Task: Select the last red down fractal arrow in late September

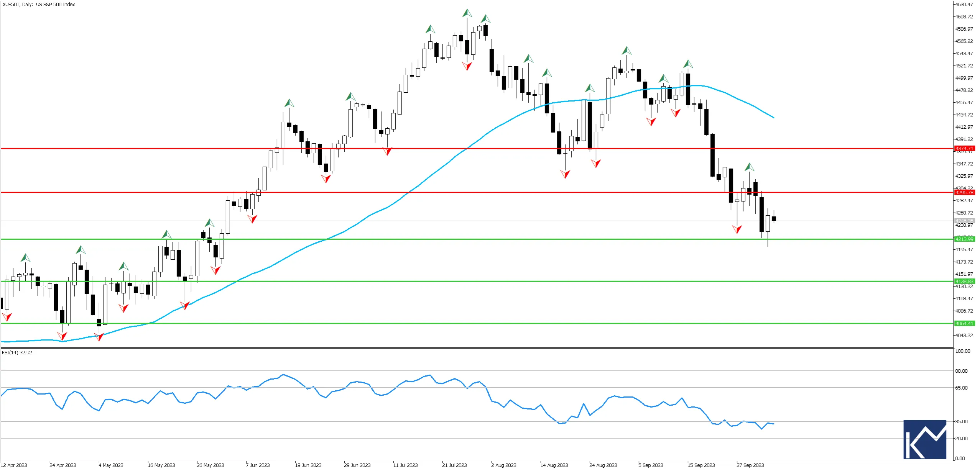Action: click(737, 229)
